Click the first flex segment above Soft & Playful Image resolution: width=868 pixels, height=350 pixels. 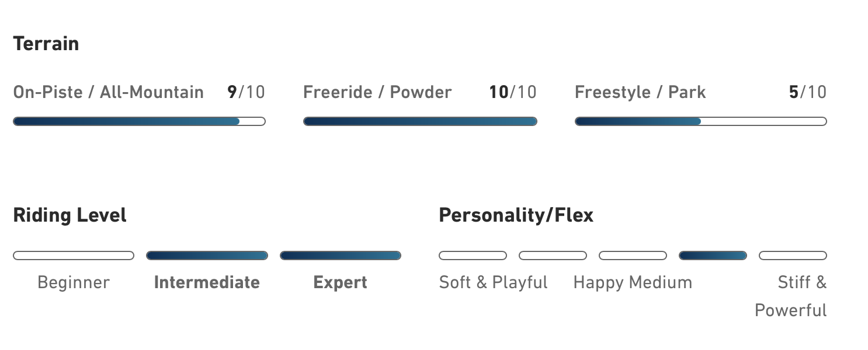(x=473, y=256)
